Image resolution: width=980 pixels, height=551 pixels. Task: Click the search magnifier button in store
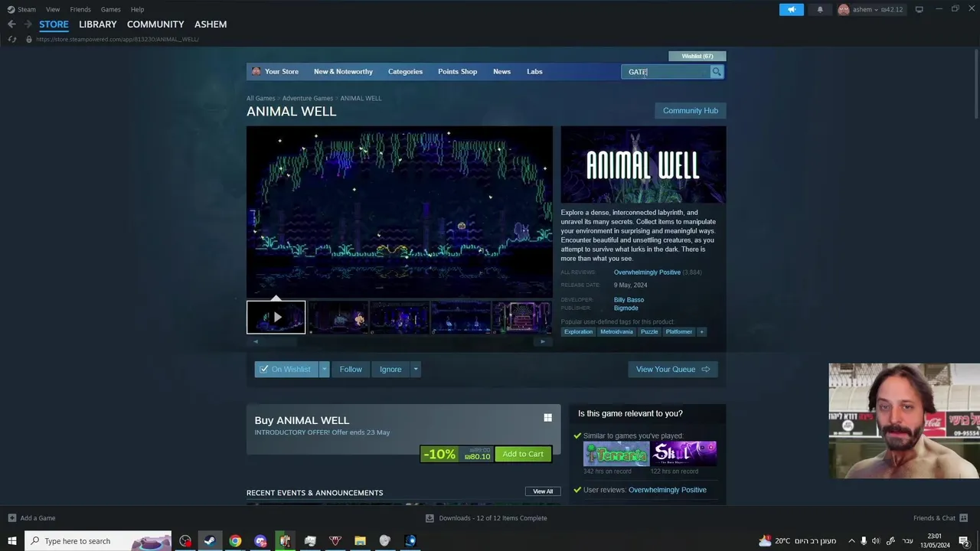(717, 72)
